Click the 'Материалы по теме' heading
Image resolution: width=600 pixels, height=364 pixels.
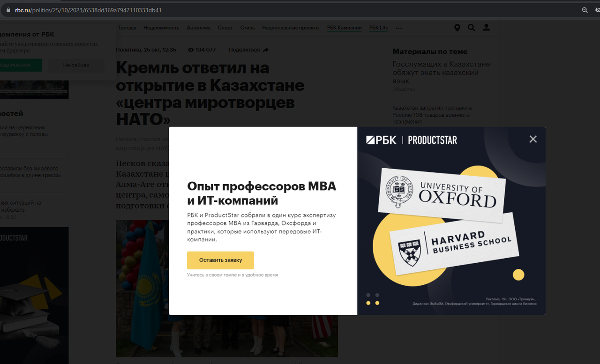430,52
